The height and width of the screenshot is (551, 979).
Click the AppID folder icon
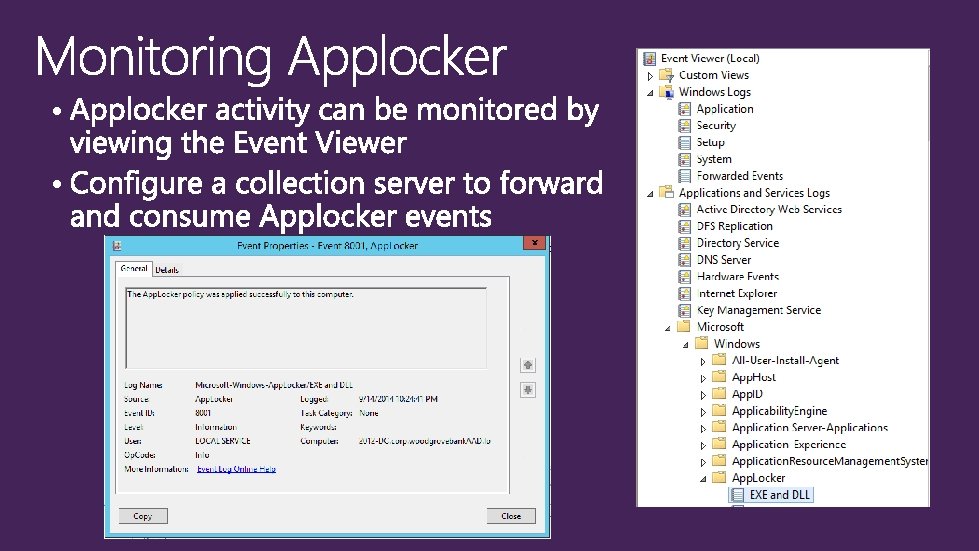(x=719, y=394)
